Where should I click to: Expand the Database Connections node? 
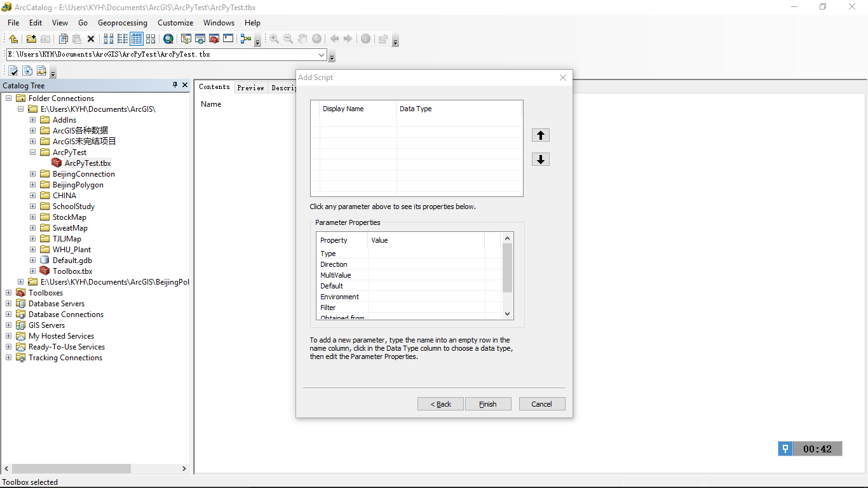click(x=9, y=315)
